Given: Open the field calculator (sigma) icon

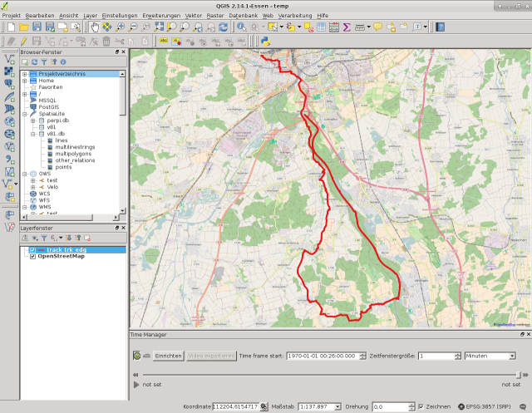Looking at the screenshot, I should click(347, 27).
